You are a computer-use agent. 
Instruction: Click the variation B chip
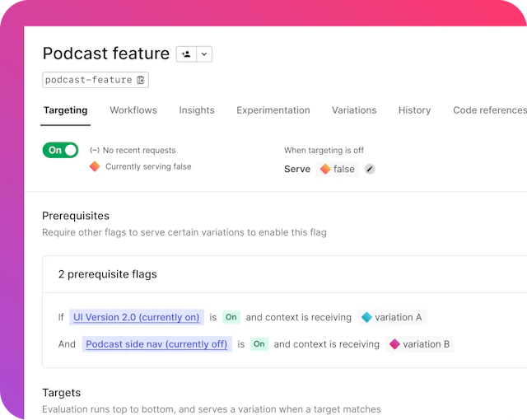[x=419, y=344]
